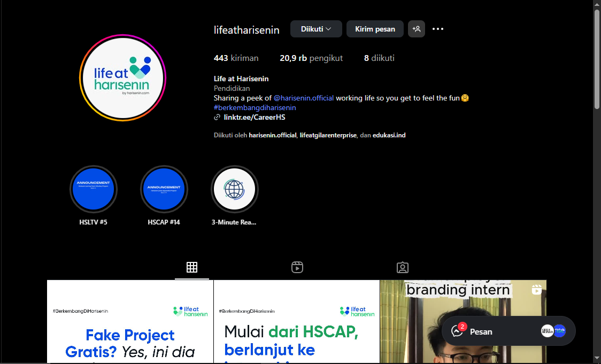Open the Pesan messenger icon
Viewport: 601px width, 364px height.
(x=457, y=331)
